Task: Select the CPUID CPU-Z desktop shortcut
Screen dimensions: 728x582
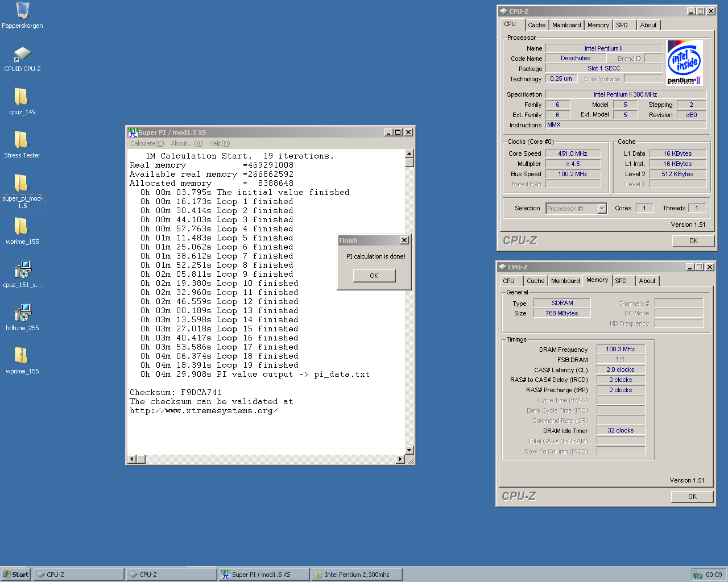Action: (x=22, y=54)
